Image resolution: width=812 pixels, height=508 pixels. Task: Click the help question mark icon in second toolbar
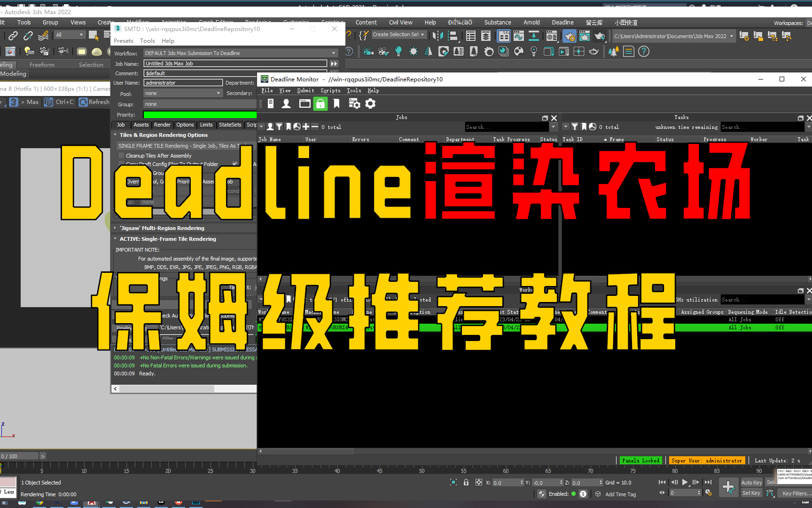tap(644, 51)
